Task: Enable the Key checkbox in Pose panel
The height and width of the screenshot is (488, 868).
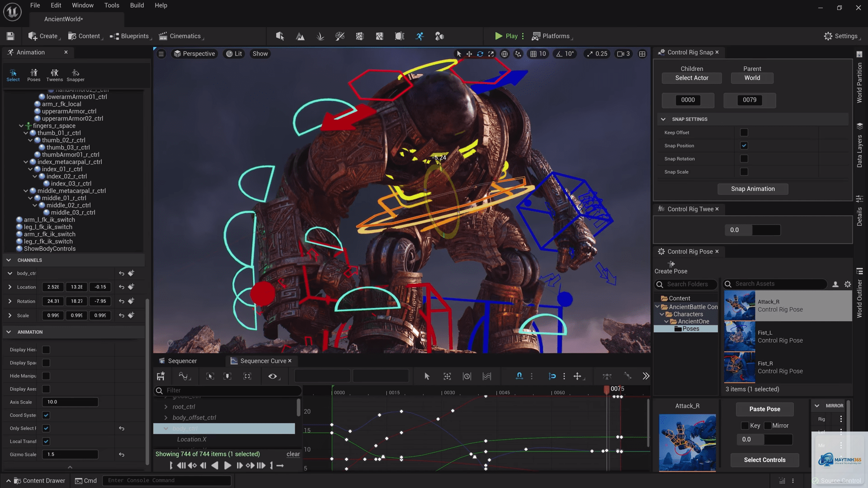Action: [x=745, y=426]
